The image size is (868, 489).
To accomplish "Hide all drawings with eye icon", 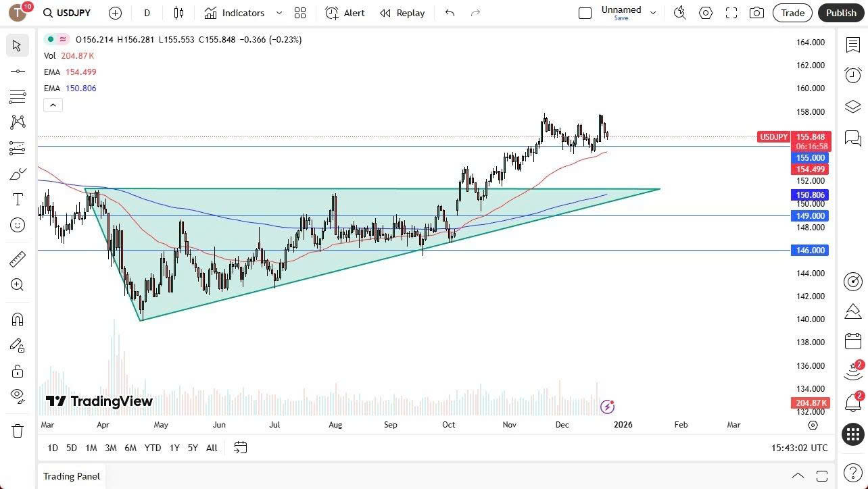I will tap(18, 395).
